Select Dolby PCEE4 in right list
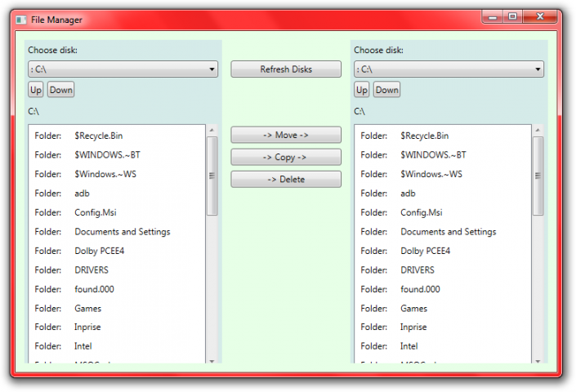The image size is (576, 392). [443, 251]
